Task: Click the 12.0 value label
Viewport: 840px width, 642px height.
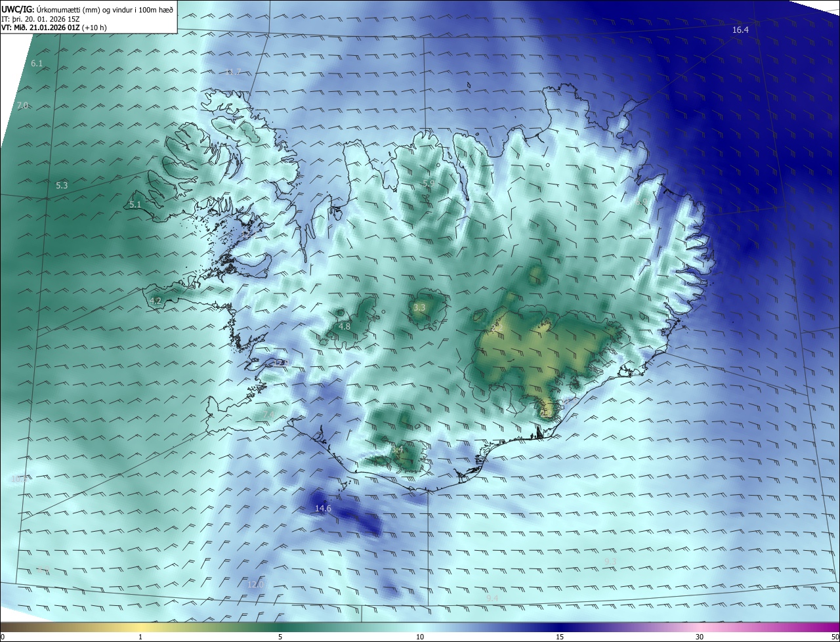Action: pos(255,585)
